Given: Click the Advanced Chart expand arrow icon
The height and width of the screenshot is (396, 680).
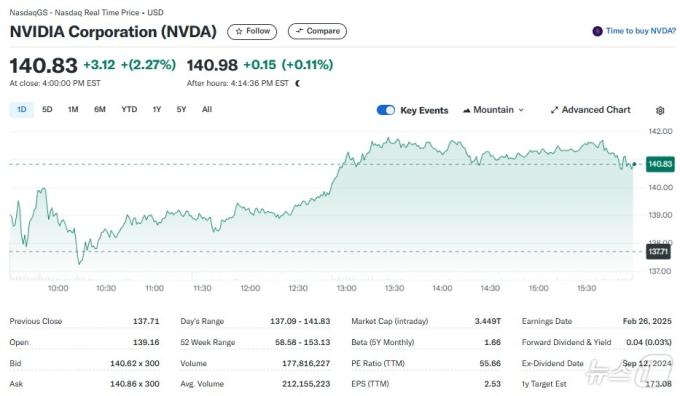Looking at the screenshot, I should point(554,110).
